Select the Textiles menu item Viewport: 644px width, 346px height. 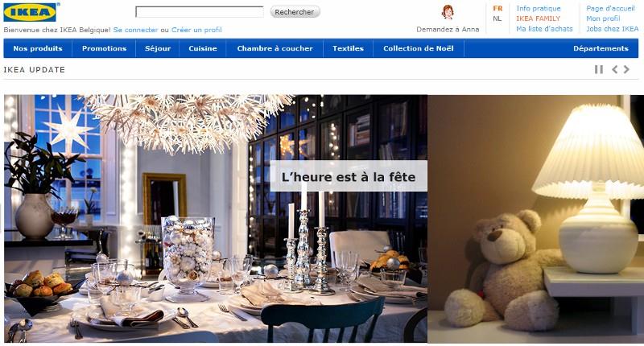348,48
